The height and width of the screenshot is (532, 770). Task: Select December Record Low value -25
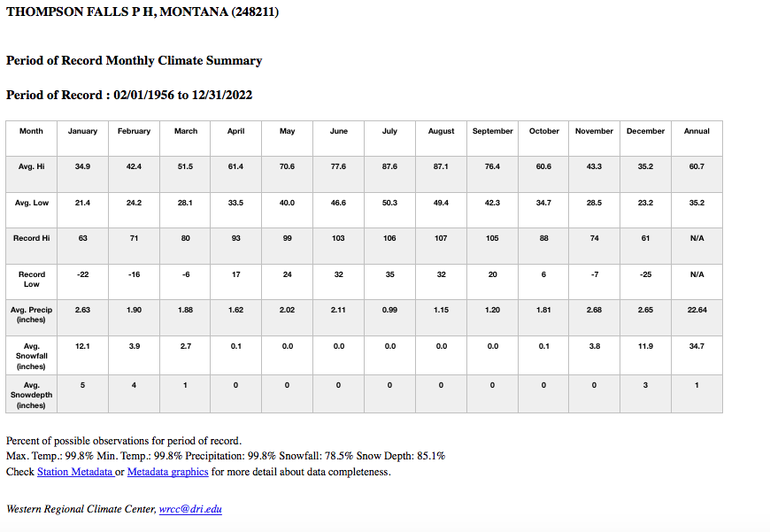tap(646, 274)
